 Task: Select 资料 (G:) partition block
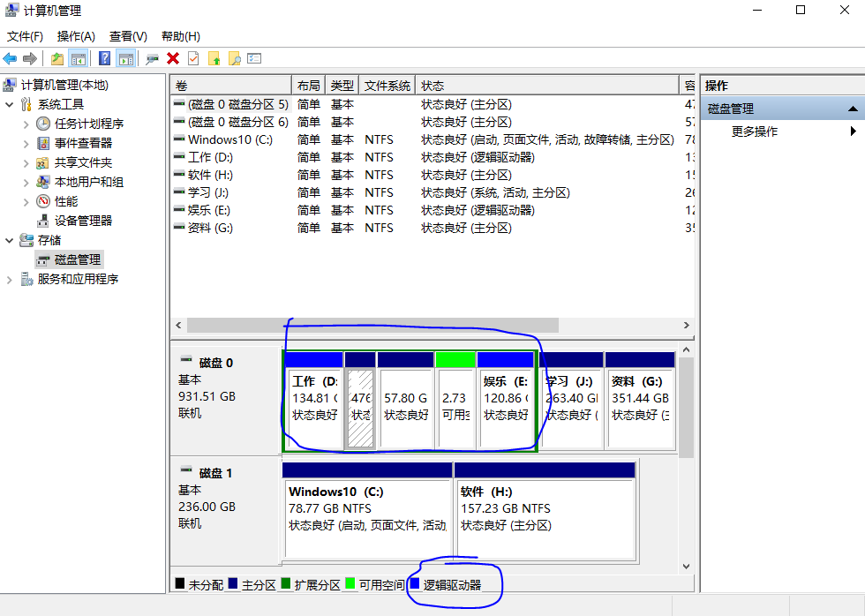tap(640, 401)
